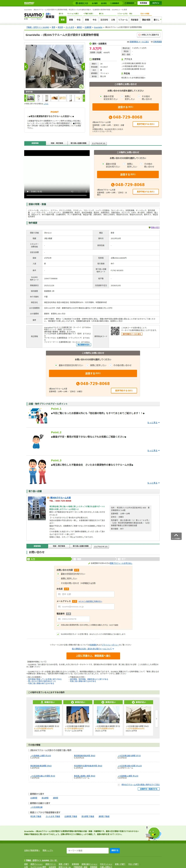
Task: Click the 2015年10月 build date cell
Action: pyautogui.click(x=134, y=239)
